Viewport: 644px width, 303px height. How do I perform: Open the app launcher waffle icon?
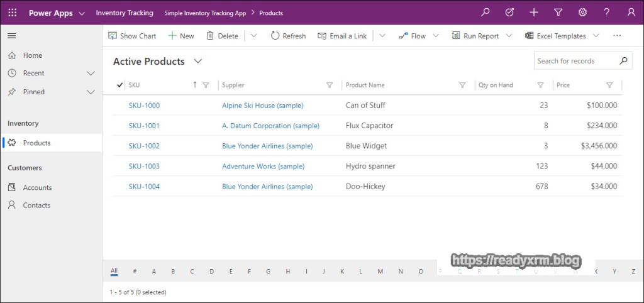pos(13,13)
